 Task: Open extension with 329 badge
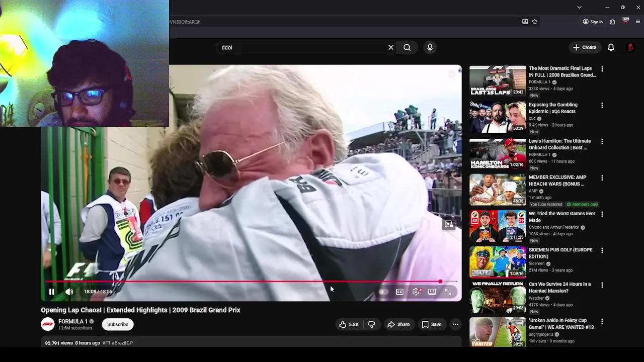click(x=625, y=21)
